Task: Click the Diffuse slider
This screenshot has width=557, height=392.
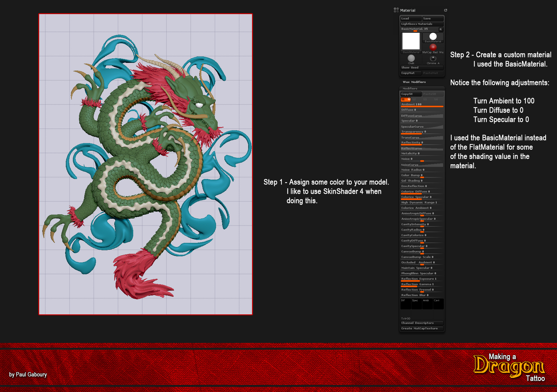Action: coord(422,110)
